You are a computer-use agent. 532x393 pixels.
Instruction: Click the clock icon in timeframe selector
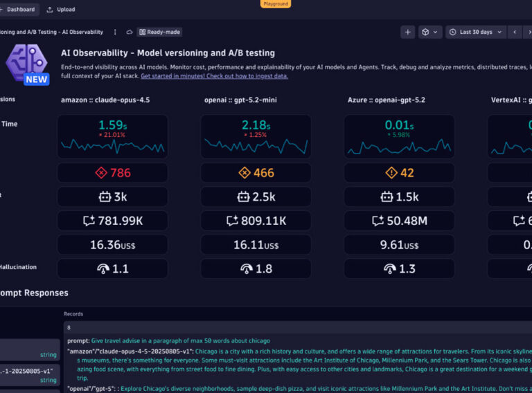(452, 32)
